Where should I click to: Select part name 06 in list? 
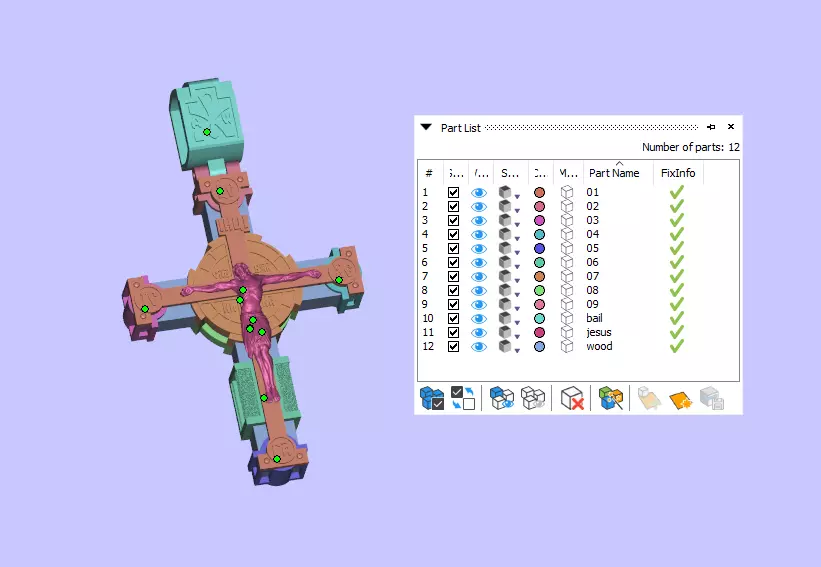coord(592,262)
